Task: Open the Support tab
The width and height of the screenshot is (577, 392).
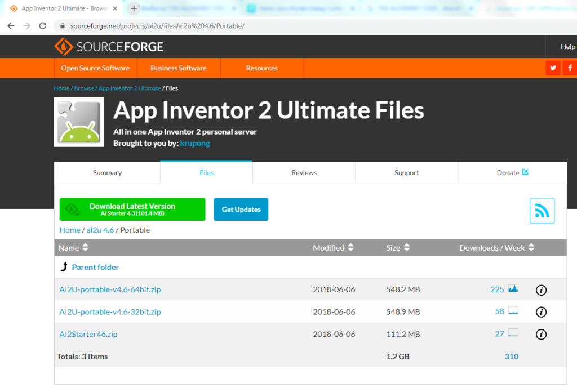Action: coord(407,173)
